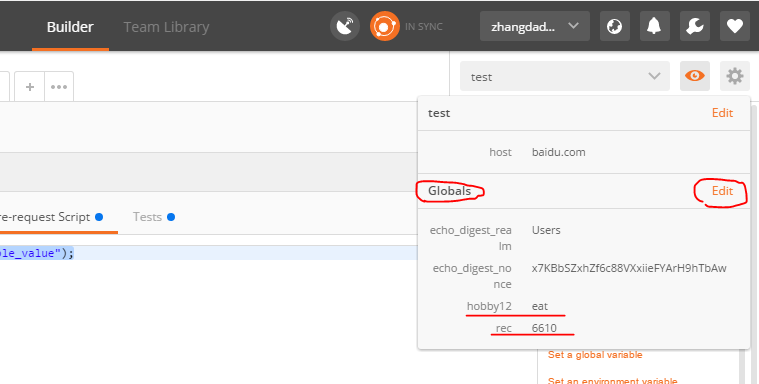
Task: Click the hobby12 variable name
Action: point(489,306)
